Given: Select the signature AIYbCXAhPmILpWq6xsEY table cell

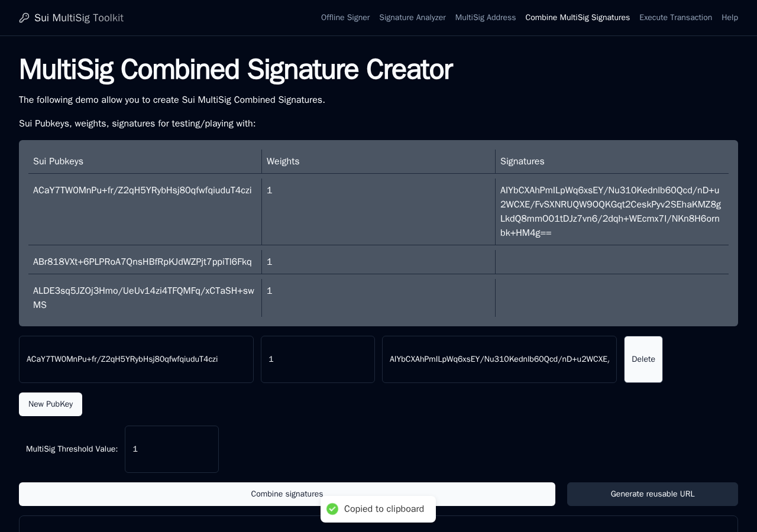Looking at the screenshot, I should tap(612, 212).
